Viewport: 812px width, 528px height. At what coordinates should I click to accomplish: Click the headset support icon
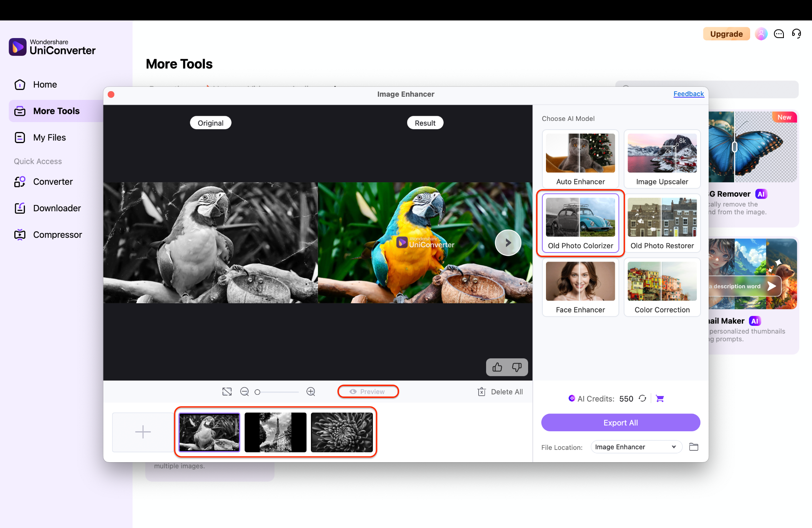(796, 34)
